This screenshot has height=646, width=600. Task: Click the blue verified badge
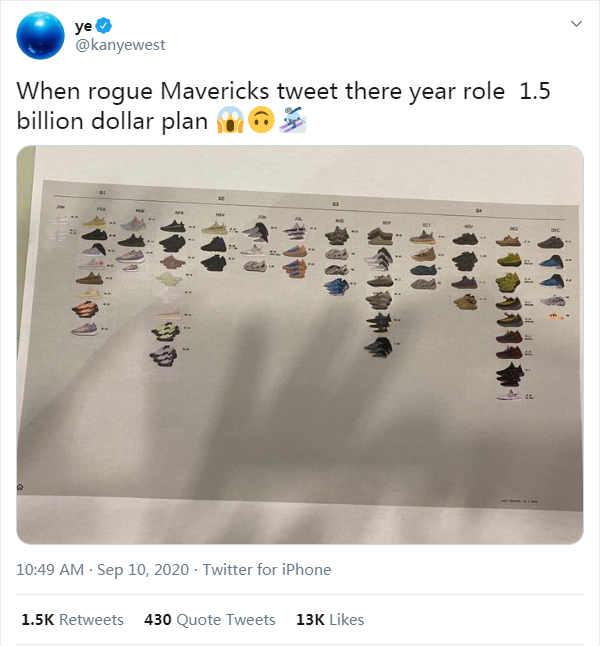115,24
